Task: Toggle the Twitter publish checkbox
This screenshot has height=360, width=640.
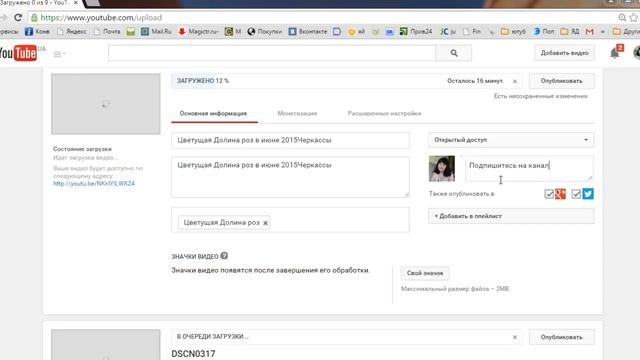Action: 576,194
